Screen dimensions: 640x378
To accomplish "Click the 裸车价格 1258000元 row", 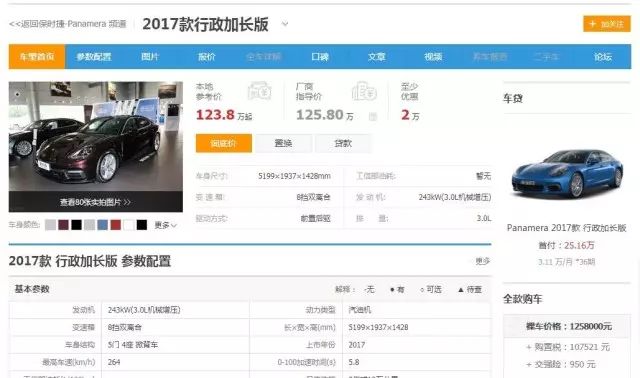I will pos(567,326).
